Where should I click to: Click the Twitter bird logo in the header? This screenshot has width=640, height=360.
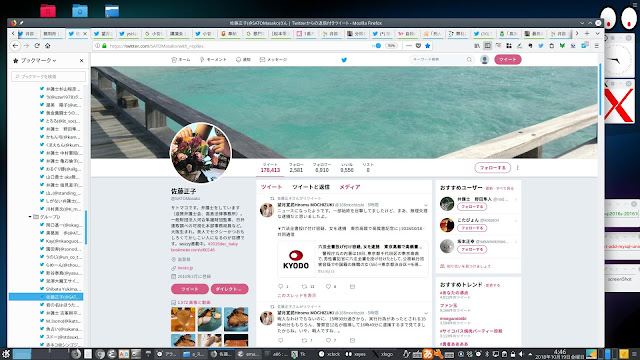[x=344, y=60]
